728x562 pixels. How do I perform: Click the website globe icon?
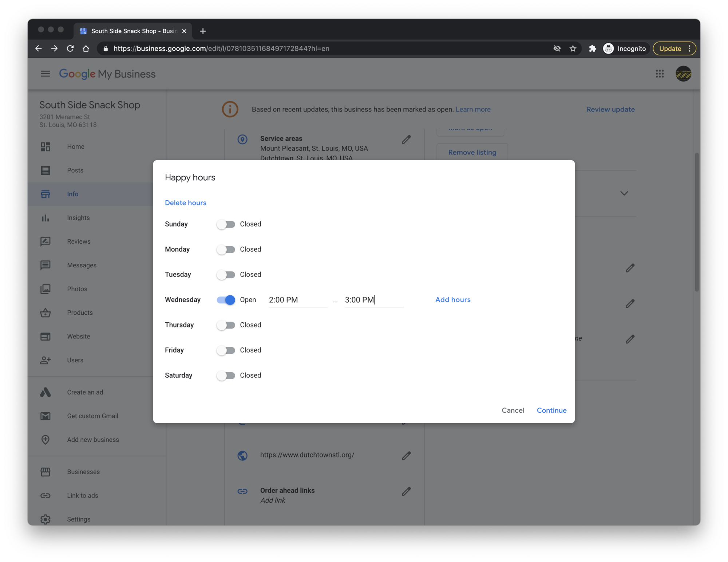[242, 456]
